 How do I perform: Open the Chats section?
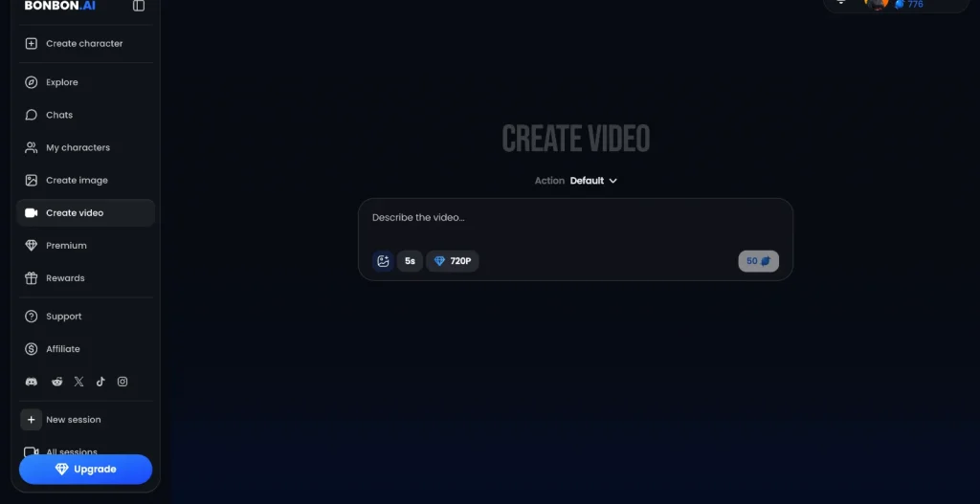tap(85, 115)
